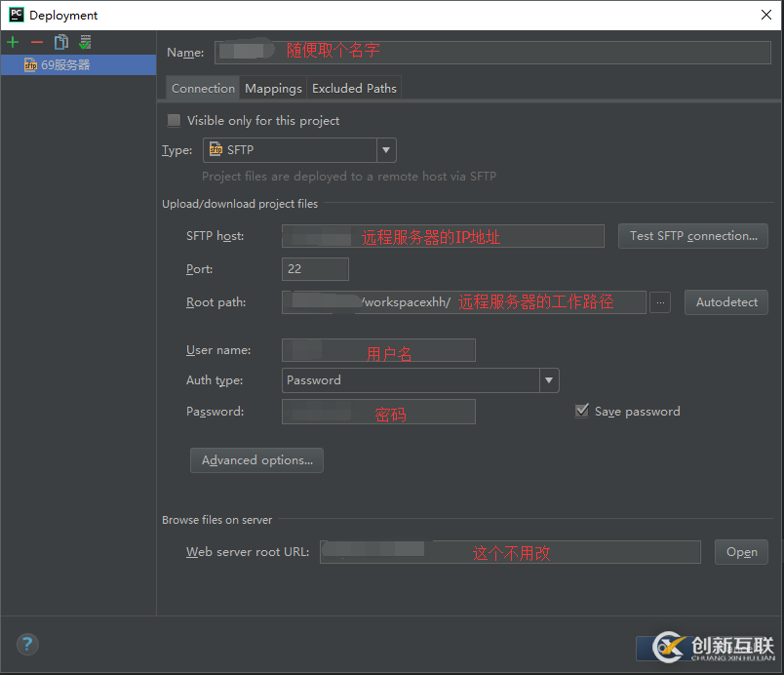Viewport: 784px width, 675px height.
Task: Select the 69服务器 entry in server list
Action: 79,65
